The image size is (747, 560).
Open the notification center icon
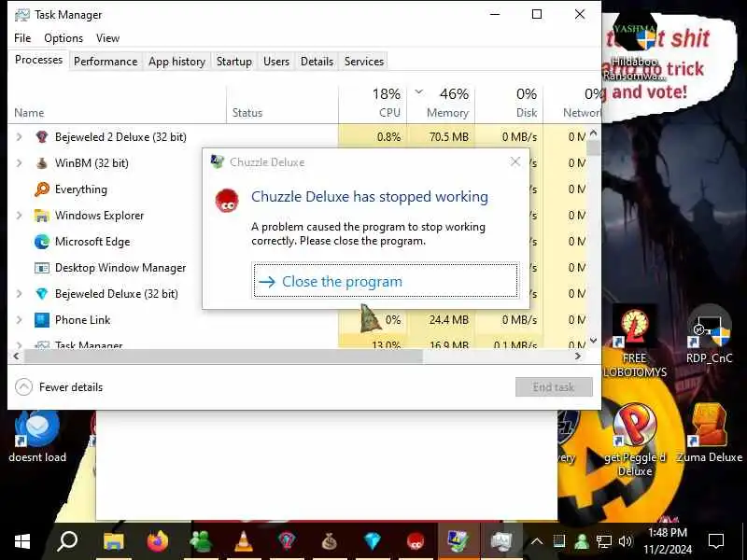click(x=716, y=541)
